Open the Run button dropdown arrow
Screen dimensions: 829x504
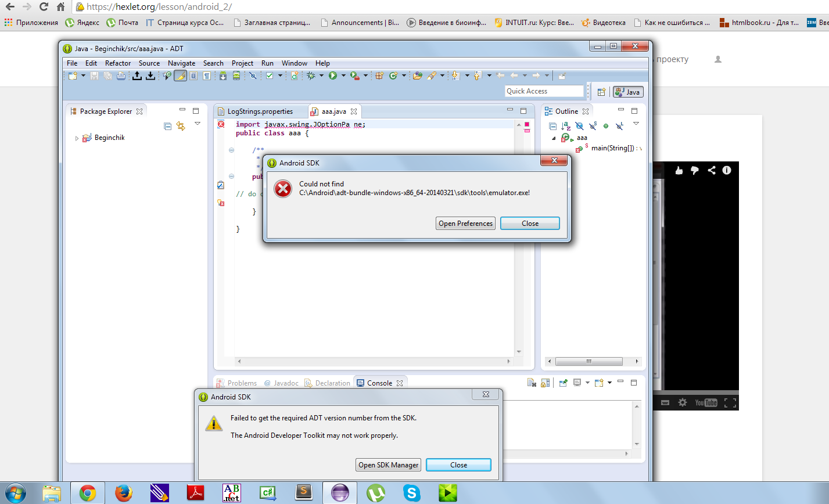343,75
